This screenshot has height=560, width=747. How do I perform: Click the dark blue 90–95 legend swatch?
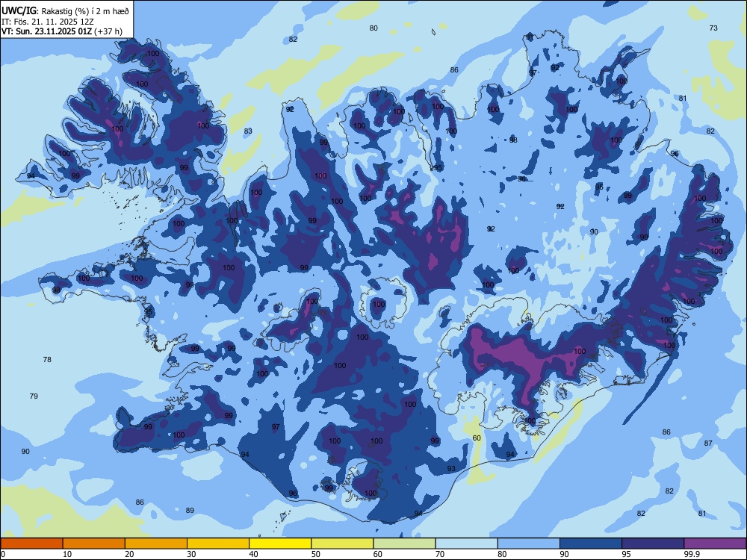(x=591, y=544)
